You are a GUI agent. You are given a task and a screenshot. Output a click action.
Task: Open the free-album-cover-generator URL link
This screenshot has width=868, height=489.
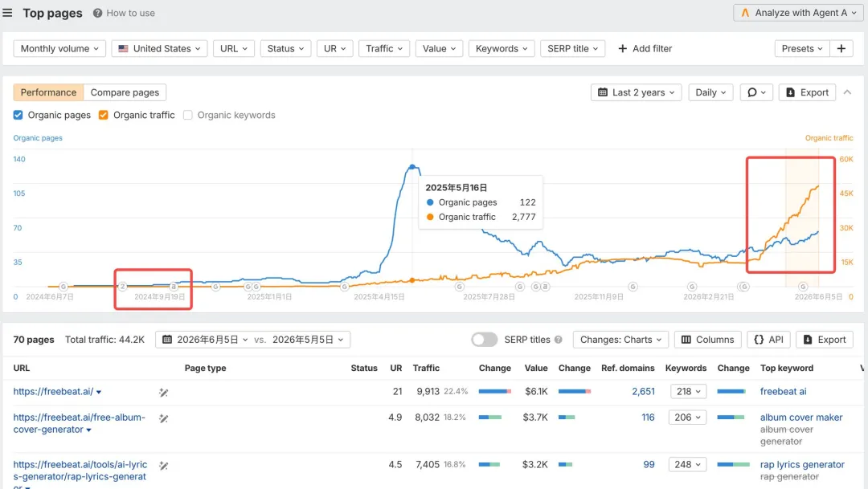[x=79, y=423]
